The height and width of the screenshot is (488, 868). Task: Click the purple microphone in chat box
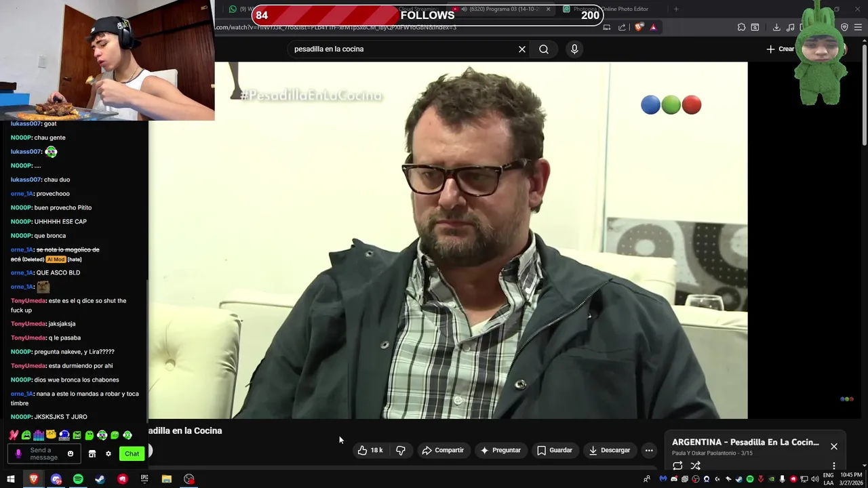18,453
